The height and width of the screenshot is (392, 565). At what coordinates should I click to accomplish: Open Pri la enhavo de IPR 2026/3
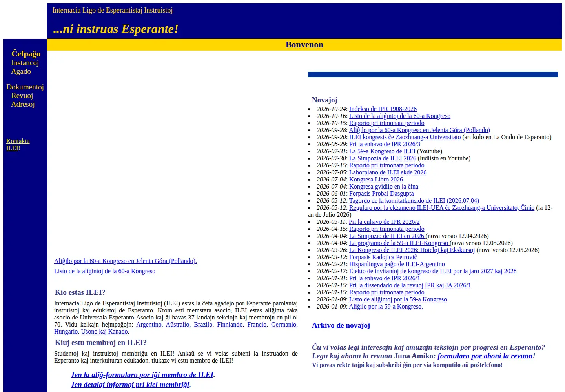(385, 144)
